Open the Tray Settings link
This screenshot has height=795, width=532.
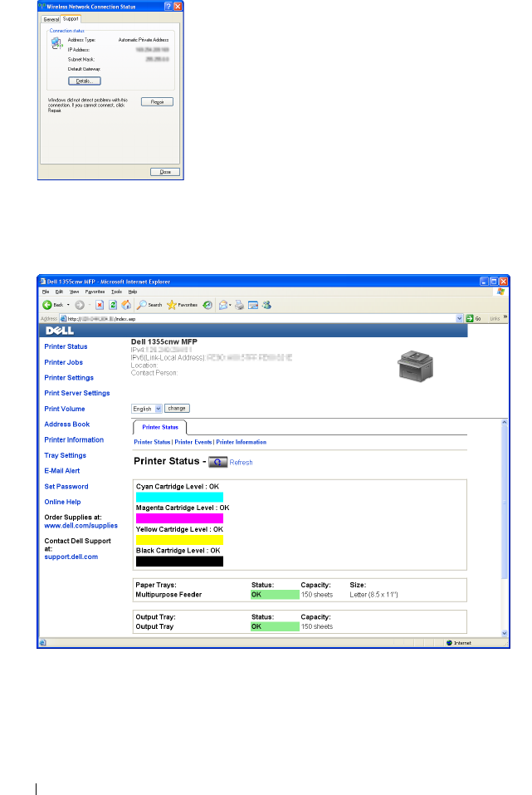coord(66,455)
